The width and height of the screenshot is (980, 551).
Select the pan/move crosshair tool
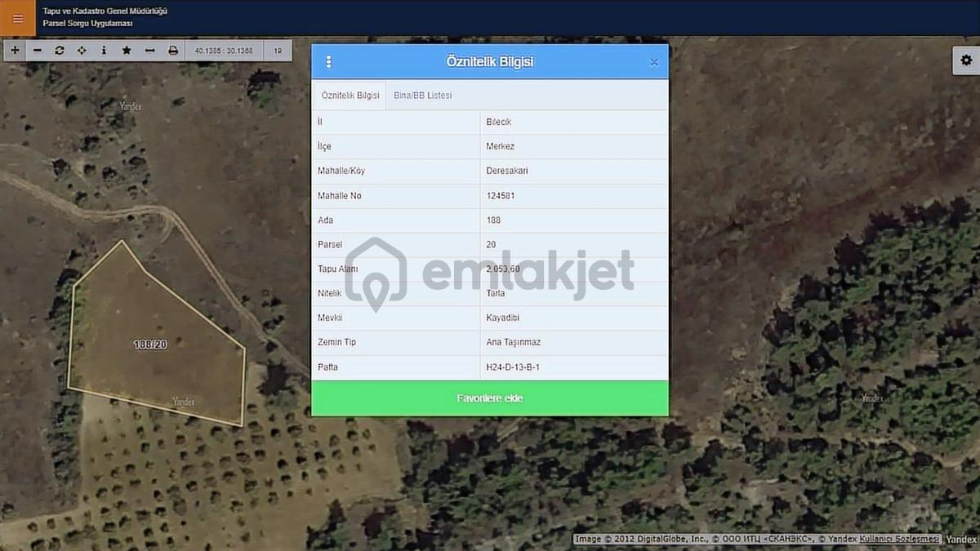pos(82,51)
